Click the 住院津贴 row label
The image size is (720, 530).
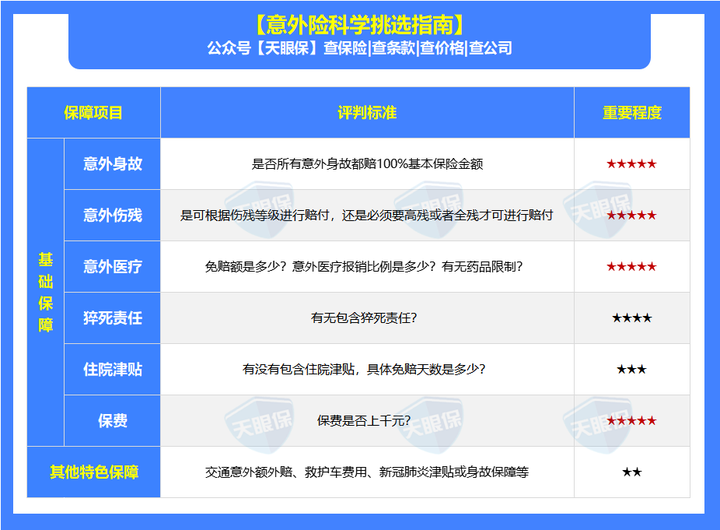tap(112, 369)
